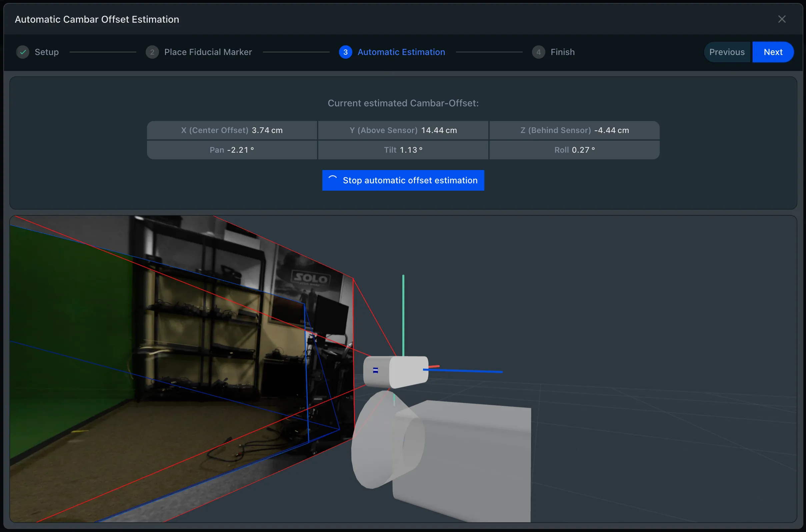
Task: Click the Current estimated Cambar-Offset heading
Action: [403, 103]
